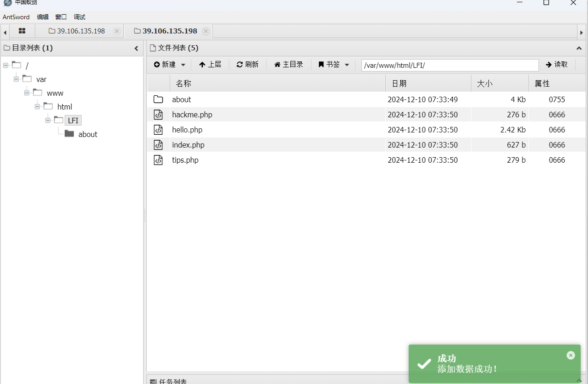Open the 窗口 menu
Viewport: 588px width, 384px height.
61,17
